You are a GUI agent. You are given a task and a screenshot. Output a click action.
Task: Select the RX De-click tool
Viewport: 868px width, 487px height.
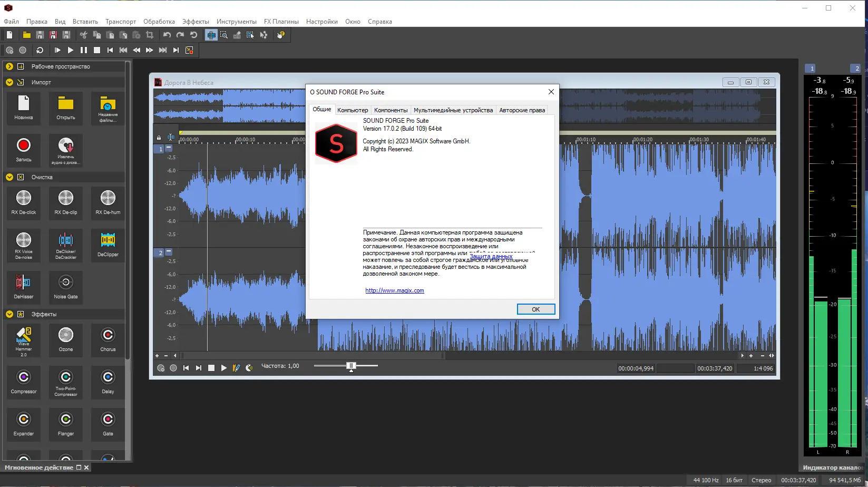[23, 203]
